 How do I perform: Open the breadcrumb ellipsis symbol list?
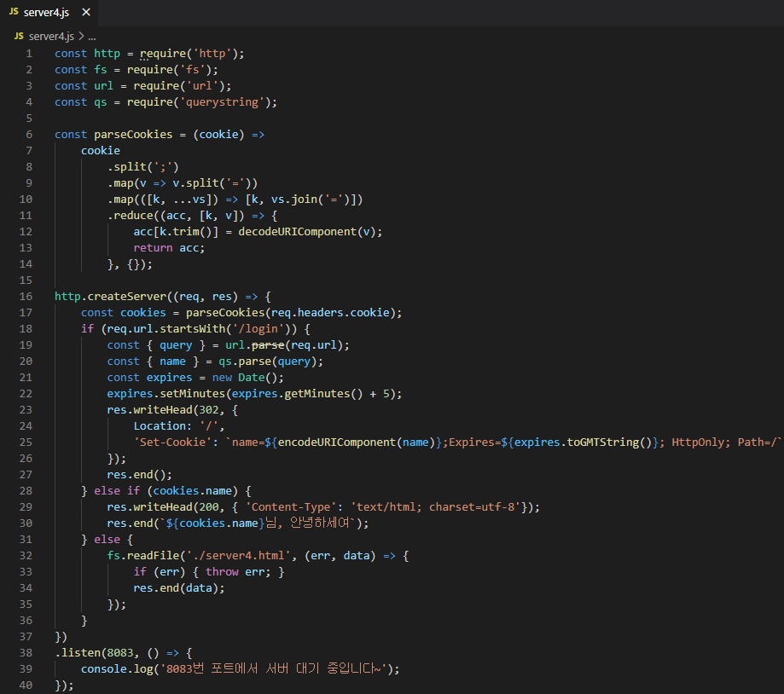pos(92,37)
